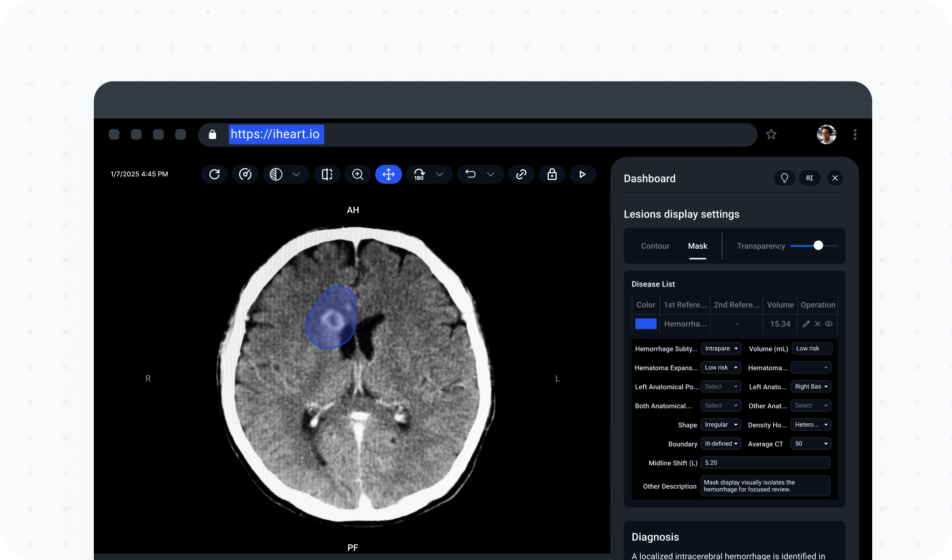Switch to the Contour tab
The height and width of the screenshot is (560, 952).
[x=655, y=246]
